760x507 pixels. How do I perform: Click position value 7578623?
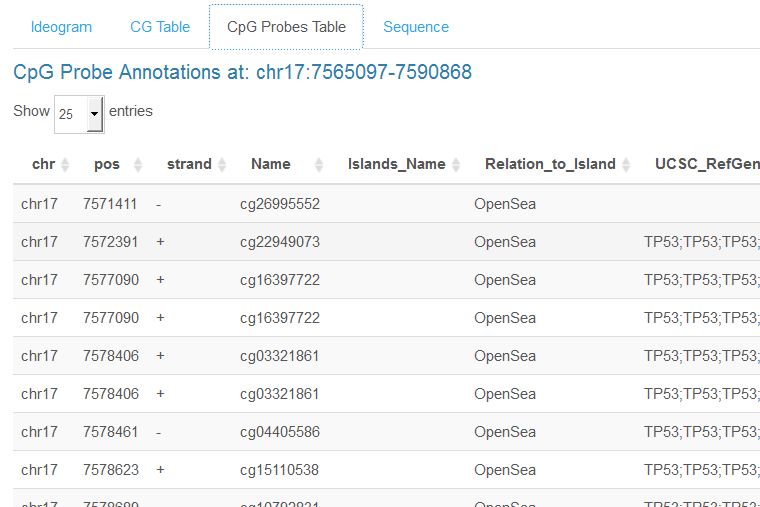111,470
